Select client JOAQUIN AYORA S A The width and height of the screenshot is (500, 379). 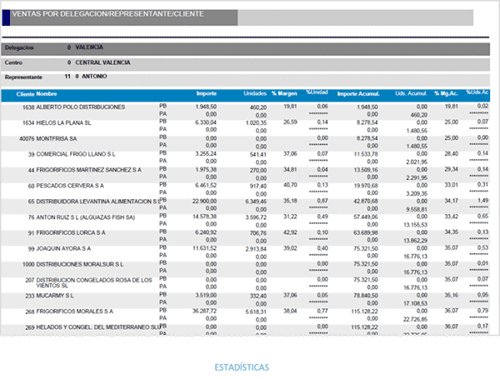tap(63, 249)
